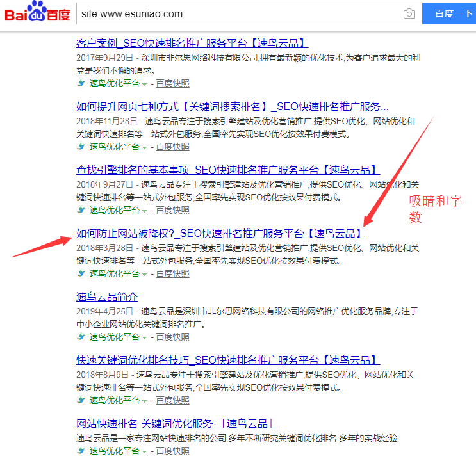Viewport: 476px width, 461px height.
Task: Open result 客户案例_SEO快速排名推广服务平台
Action: click(x=192, y=44)
